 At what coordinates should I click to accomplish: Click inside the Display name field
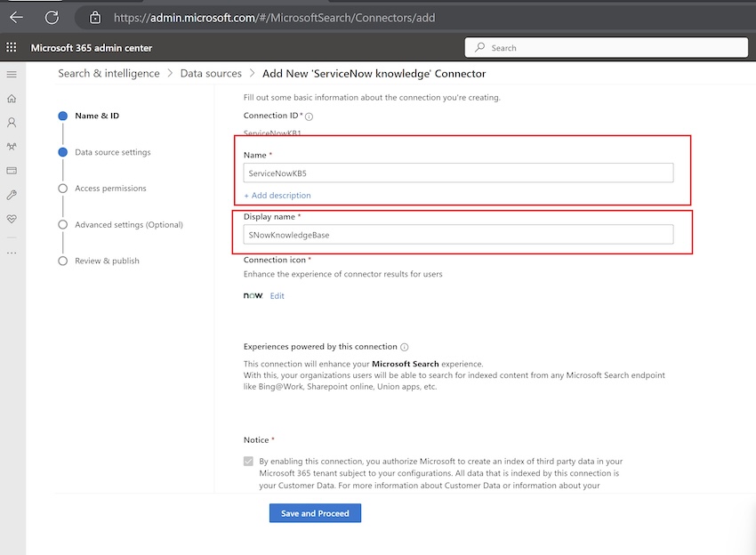coord(459,234)
